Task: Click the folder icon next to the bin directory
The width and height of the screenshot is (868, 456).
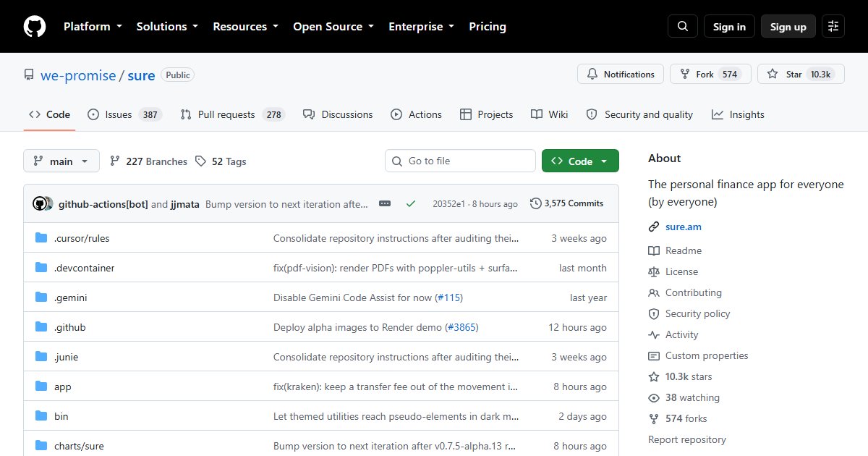Action: pos(41,416)
